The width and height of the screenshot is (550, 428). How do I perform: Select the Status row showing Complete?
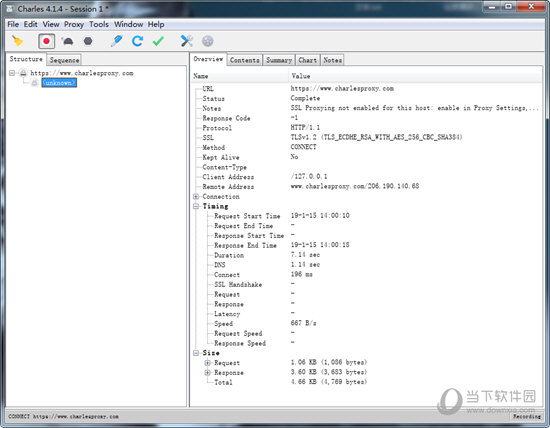367,98
